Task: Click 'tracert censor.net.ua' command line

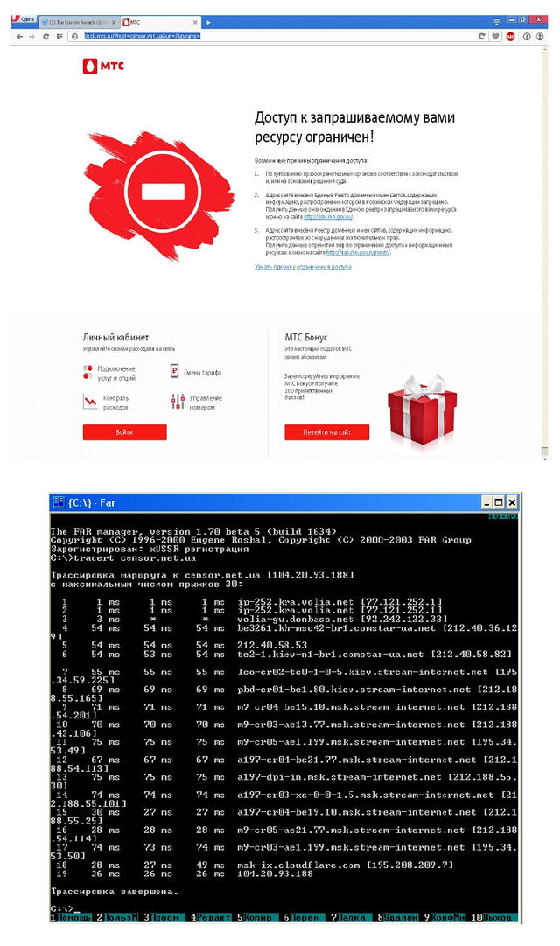Action: 123,558
